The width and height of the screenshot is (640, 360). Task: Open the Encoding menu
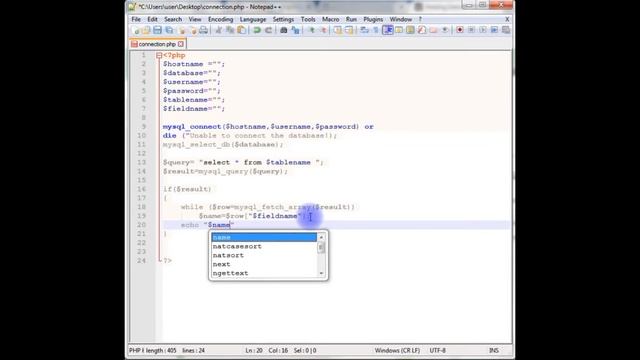coord(220,19)
